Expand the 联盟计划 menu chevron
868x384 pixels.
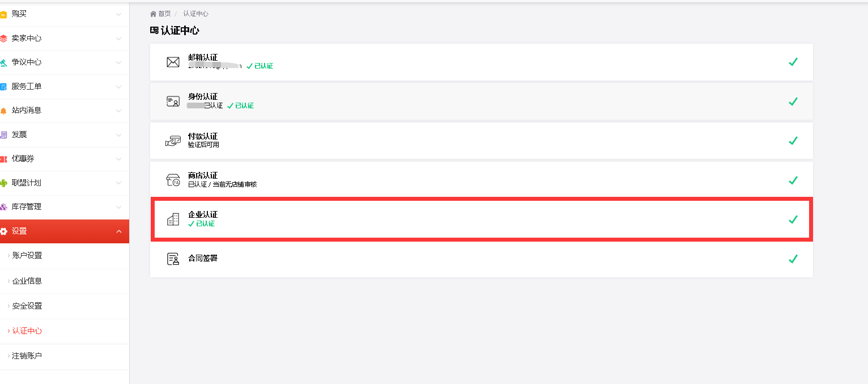[118, 183]
